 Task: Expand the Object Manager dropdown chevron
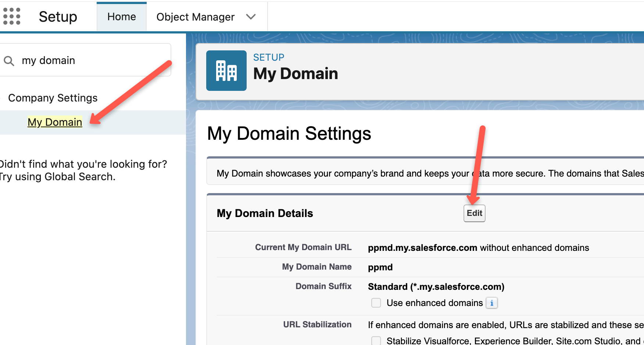pyautogui.click(x=251, y=17)
